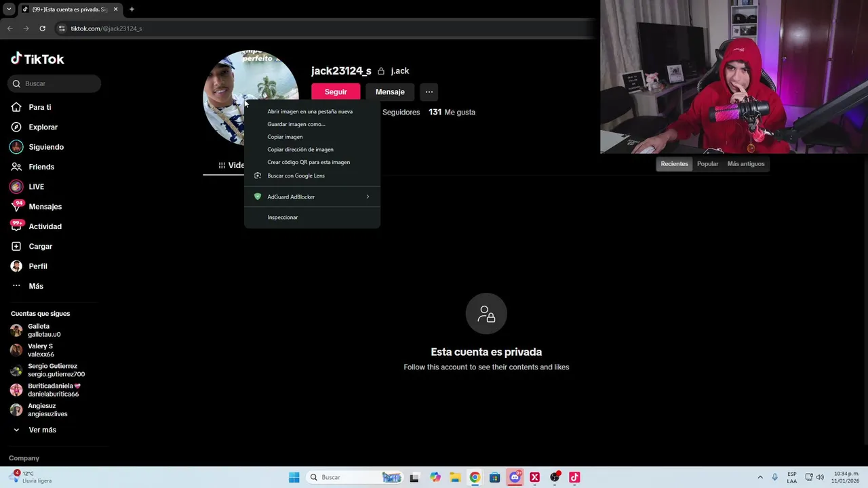Select Recientes sort option
Image resolution: width=868 pixels, height=488 pixels.
(x=674, y=164)
